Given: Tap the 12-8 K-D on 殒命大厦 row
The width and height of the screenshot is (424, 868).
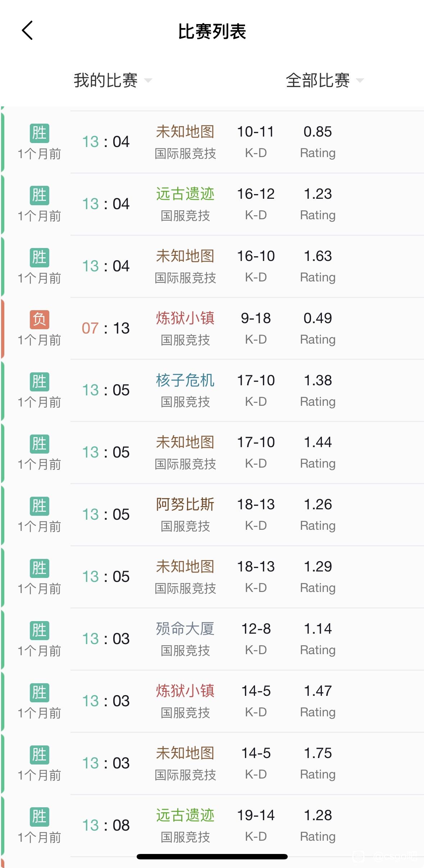Looking at the screenshot, I should (x=256, y=629).
